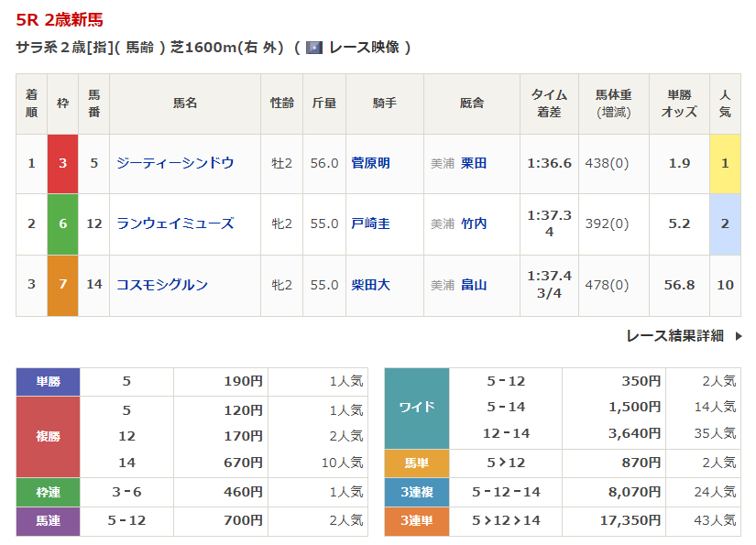Open jockey 戸崎圭 profile

[371, 223]
